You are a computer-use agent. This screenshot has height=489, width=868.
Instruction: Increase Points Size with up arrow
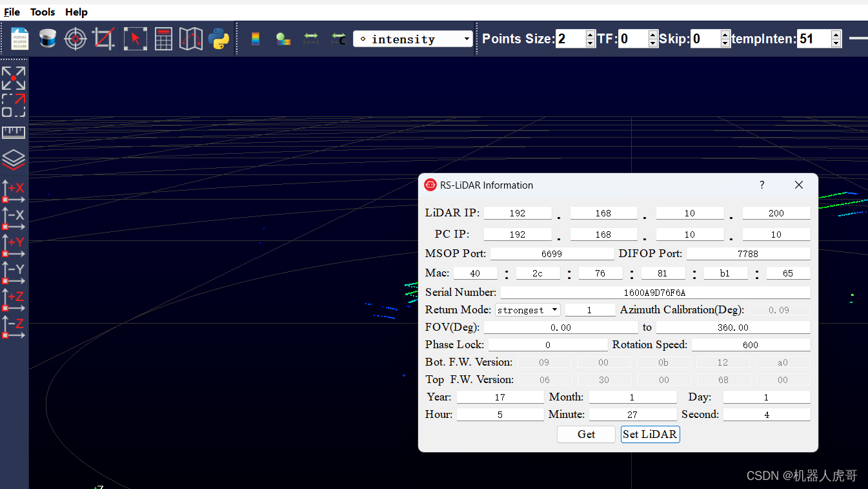click(x=590, y=34)
